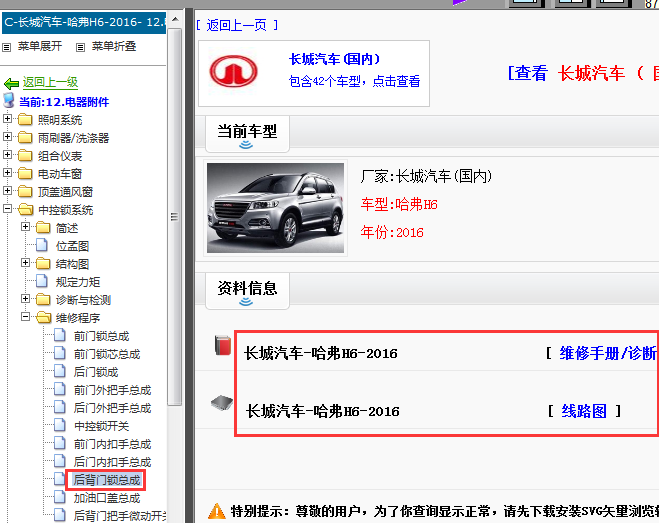The height and width of the screenshot is (523, 659).
Task: Click the Great Wall Motors red logo
Action: [x=233, y=71]
